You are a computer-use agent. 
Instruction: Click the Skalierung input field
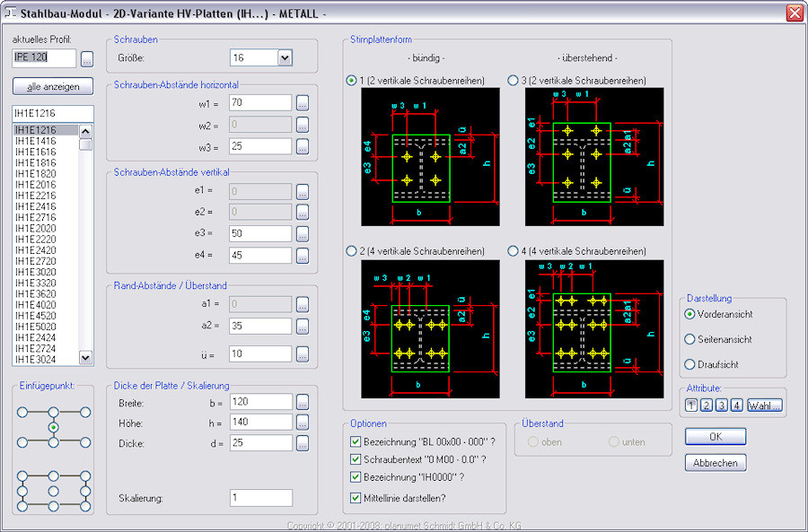tap(261, 498)
